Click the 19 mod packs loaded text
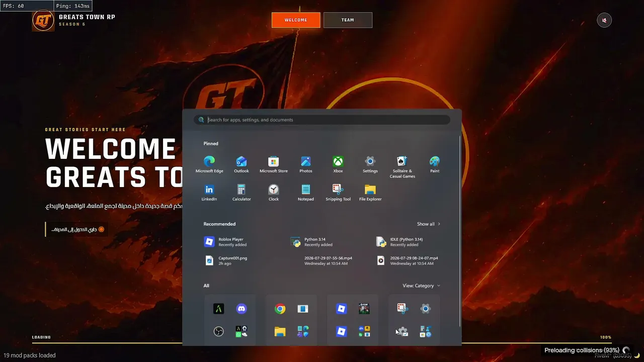This screenshot has height=362, width=644. 30,355
